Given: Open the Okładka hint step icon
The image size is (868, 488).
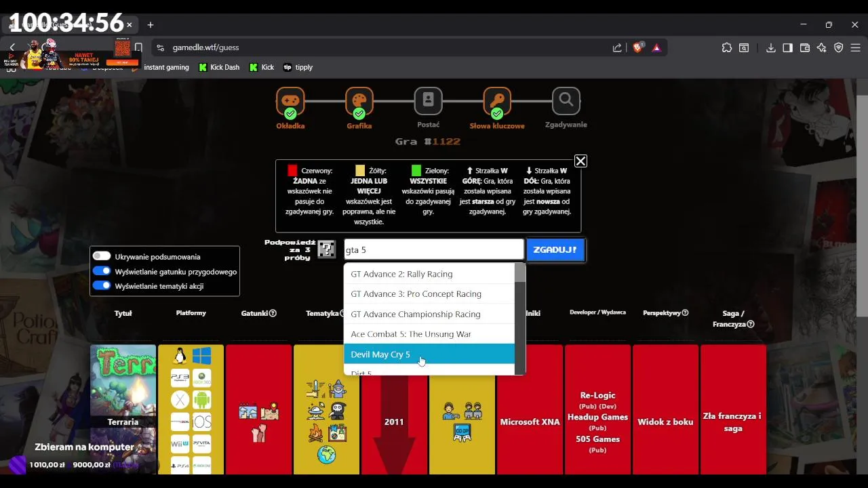Looking at the screenshot, I should tap(290, 102).
